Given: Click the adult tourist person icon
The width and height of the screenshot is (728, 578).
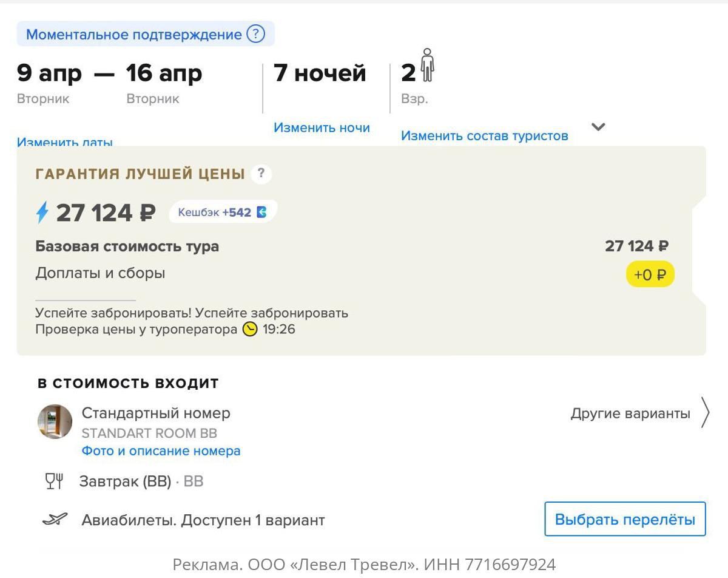Looking at the screenshot, I should point(428,66).
